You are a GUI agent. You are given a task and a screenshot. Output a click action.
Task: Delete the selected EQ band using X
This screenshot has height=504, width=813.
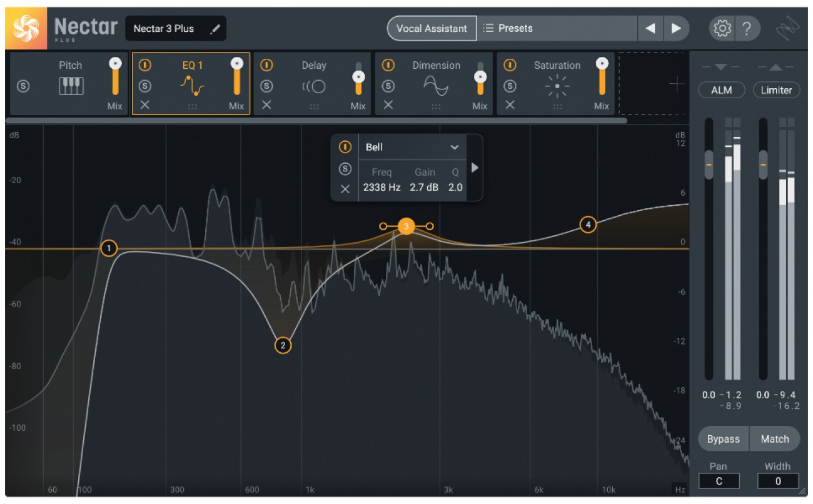(x=345, y=188)
